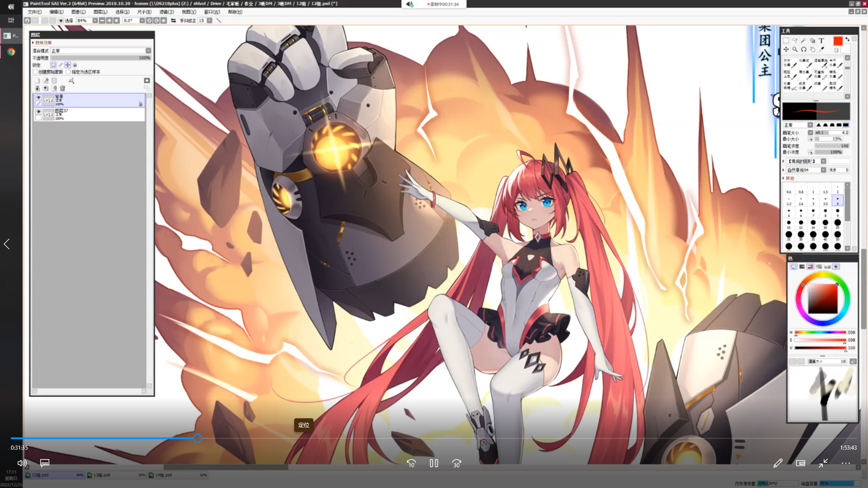The height and width of the screenshot is (488, 868).
Task: Create a new layer in the Layers panel
Action: pos(37,80)
